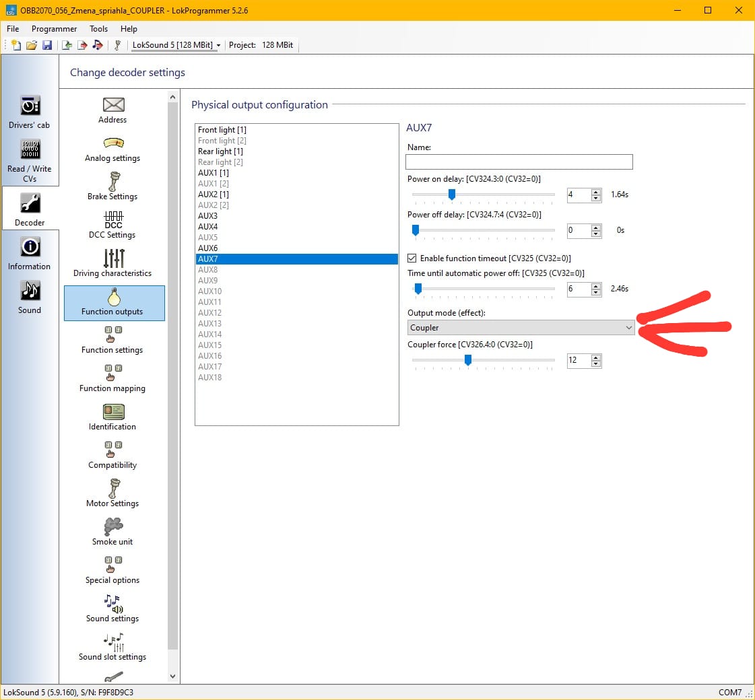The width and height of the screenshot is (755, 700).
Task: Open the Drivers' cab panel
Action: [x=30, y=112]
